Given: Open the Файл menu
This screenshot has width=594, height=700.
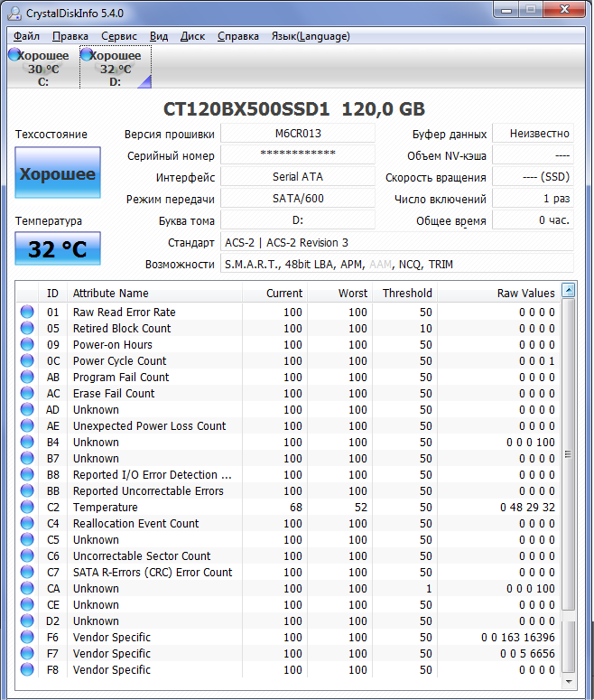Looking at the screenshot, I should 26,36.
